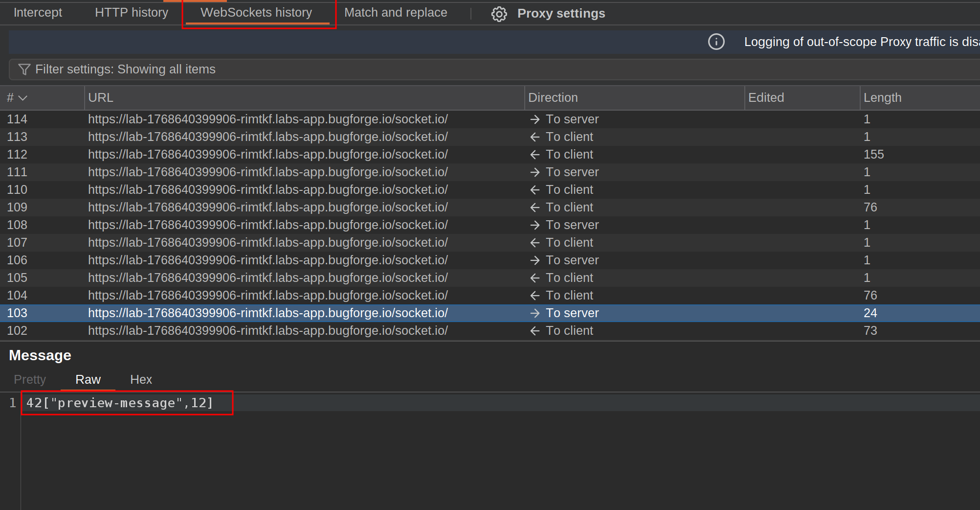Click the To server arrow on row 106
980x510 pixels.
[x=535, y=260]
